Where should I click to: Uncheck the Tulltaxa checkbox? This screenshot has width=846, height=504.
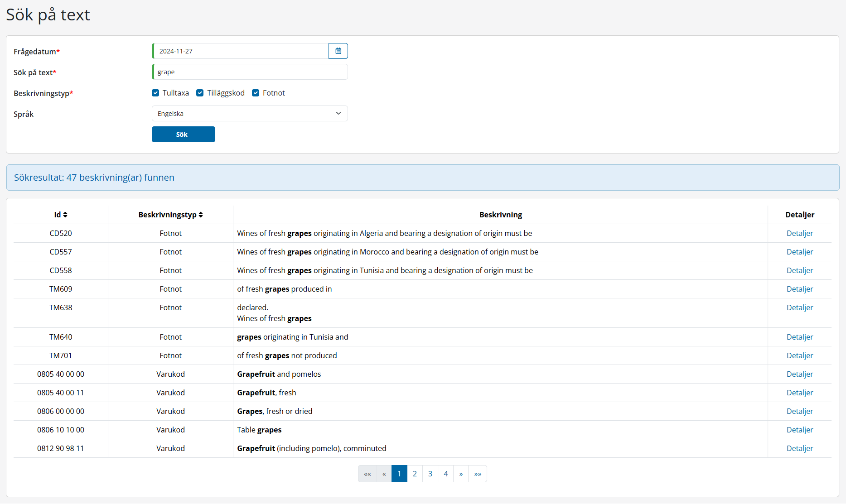point(155,93)
